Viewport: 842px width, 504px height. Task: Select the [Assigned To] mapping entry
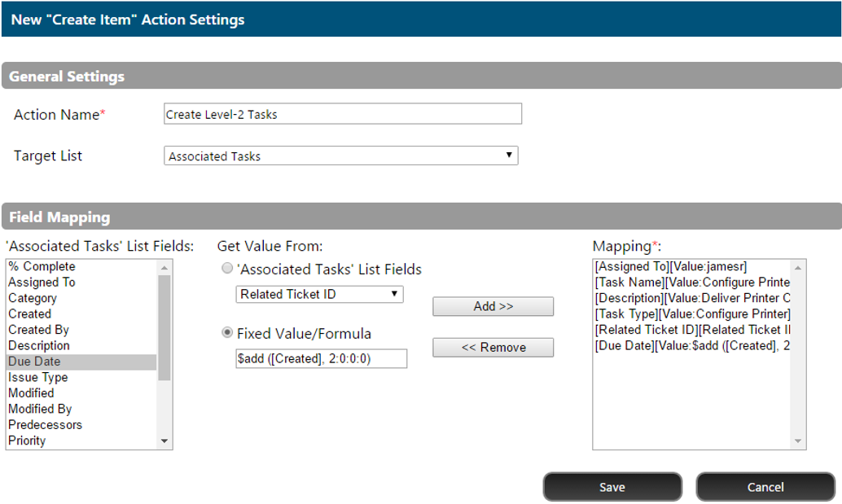click(x=670, y=266)
